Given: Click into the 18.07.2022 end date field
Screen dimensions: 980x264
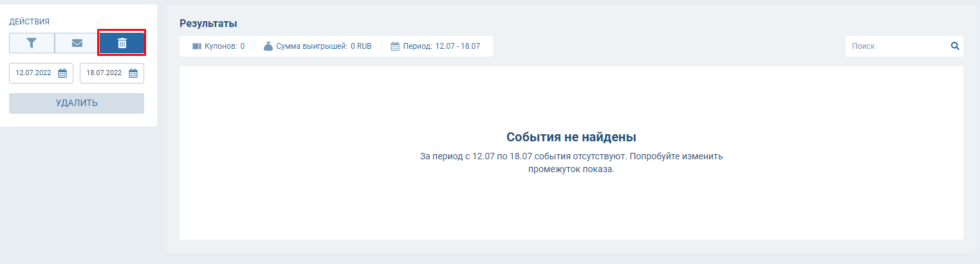Looking at the screenshot, I should (104, 73).
